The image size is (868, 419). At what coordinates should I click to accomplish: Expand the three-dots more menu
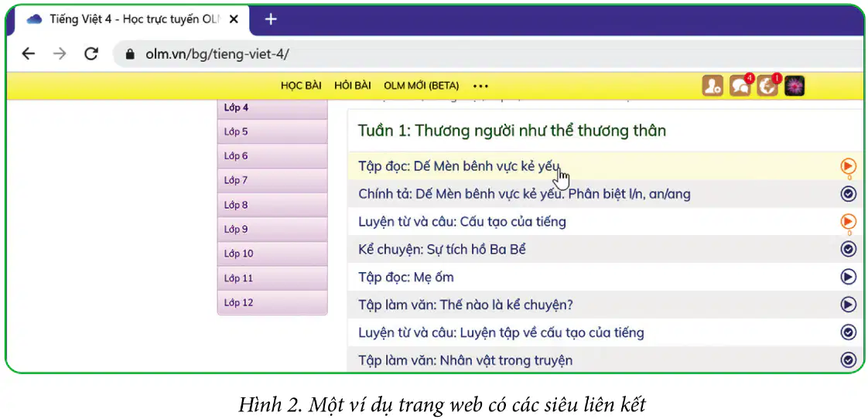[x=480, y=86]
